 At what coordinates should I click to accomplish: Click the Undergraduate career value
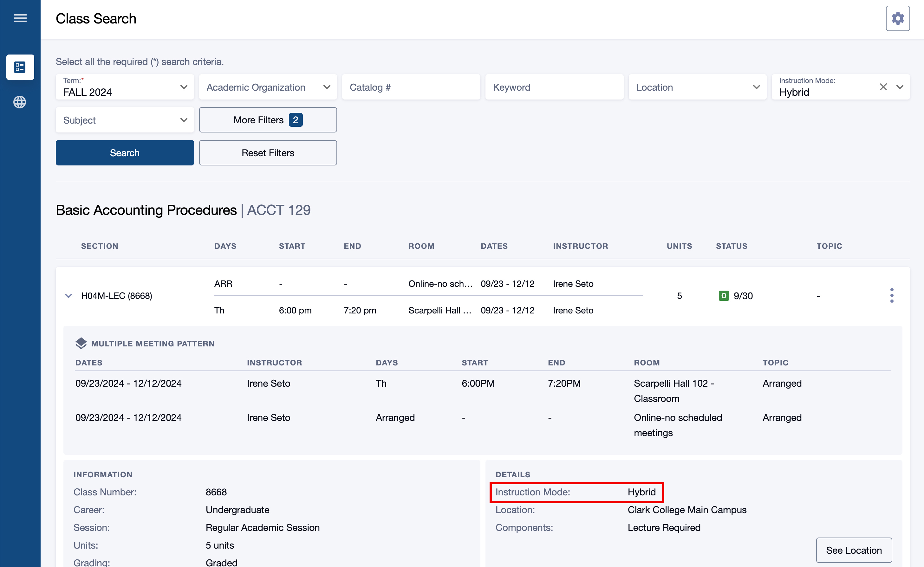(x=238, y=510)
